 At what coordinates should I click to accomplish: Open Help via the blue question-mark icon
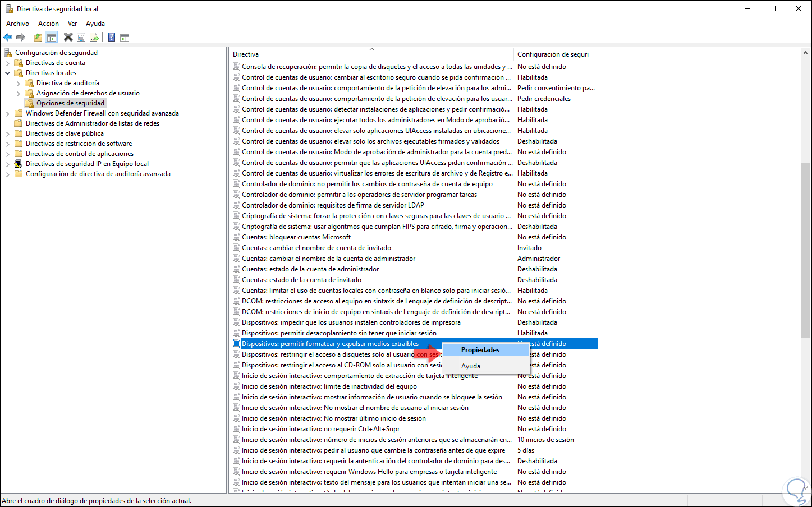point(112,38)
